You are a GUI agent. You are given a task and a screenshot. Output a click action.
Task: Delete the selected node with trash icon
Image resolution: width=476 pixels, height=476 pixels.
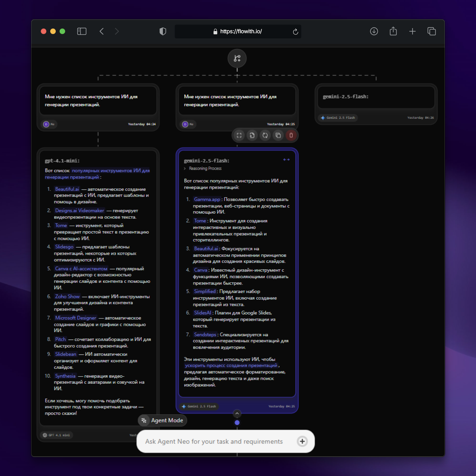pyautogui.click(x=291, y=135)
